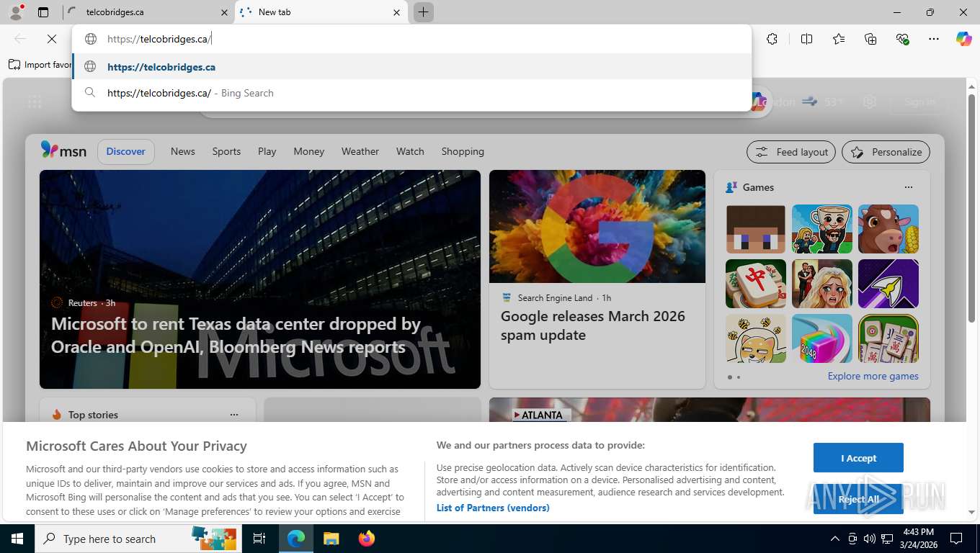Open the Copilot icon
The image size is (980, 553).
(964, 39)
